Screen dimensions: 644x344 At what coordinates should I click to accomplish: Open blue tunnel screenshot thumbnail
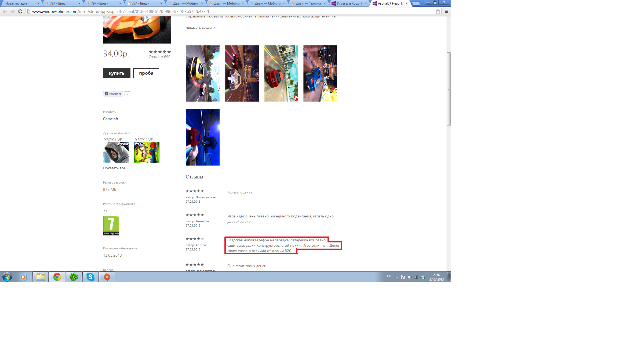(x=203, y=137)
